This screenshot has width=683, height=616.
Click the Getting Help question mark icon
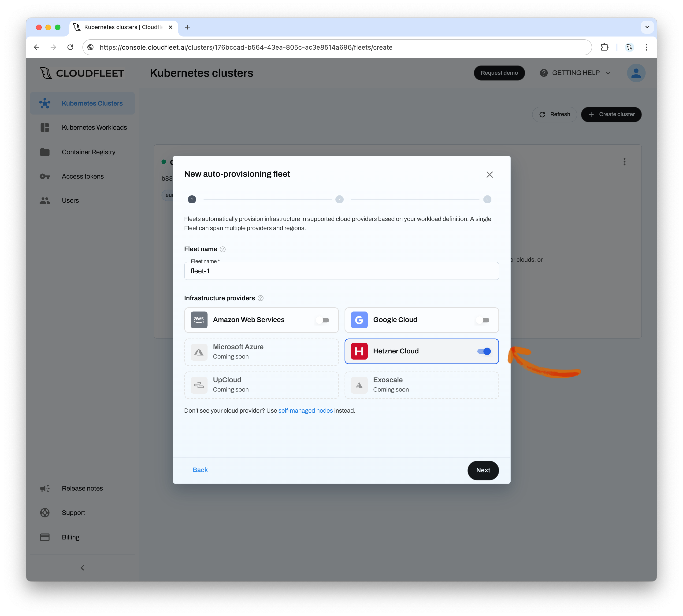click(544, 73)
